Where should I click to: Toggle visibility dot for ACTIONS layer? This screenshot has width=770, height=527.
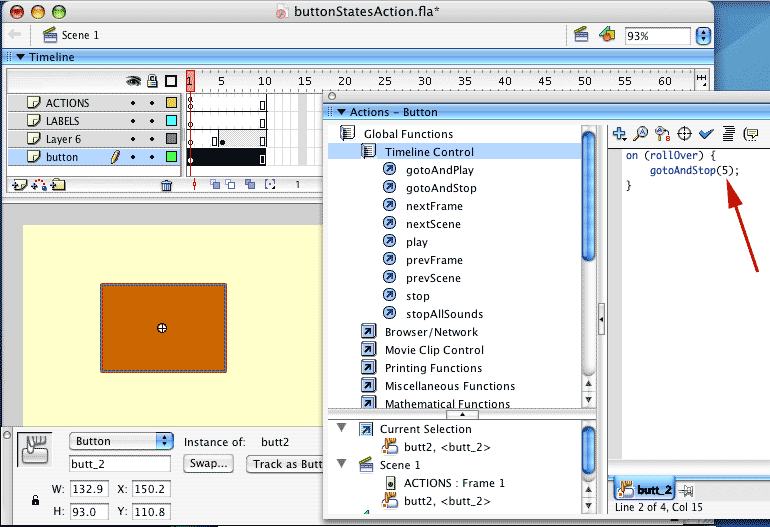(133, 103)
